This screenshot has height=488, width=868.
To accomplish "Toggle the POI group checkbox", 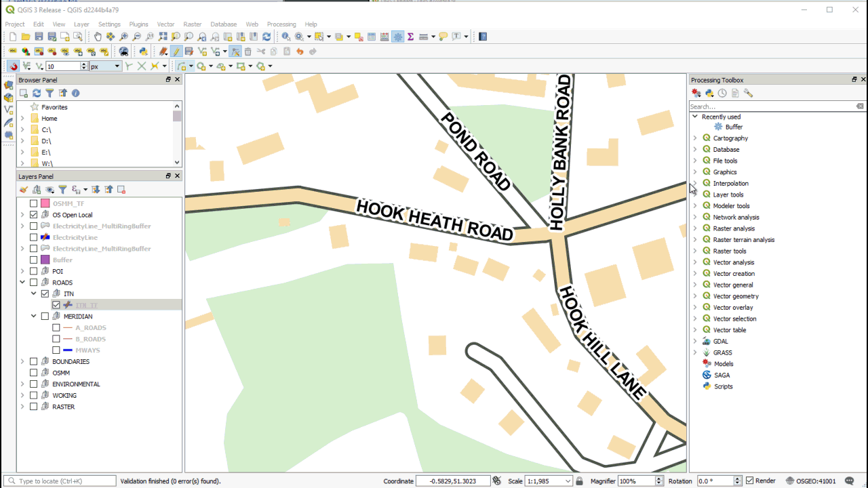I will [x=33, y=271].
